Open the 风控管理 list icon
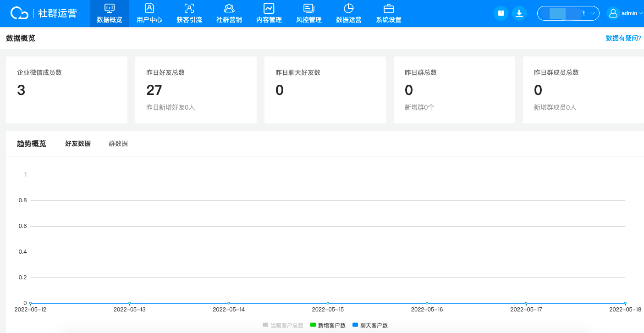The image size is (644, 333). tap(309, 8)
